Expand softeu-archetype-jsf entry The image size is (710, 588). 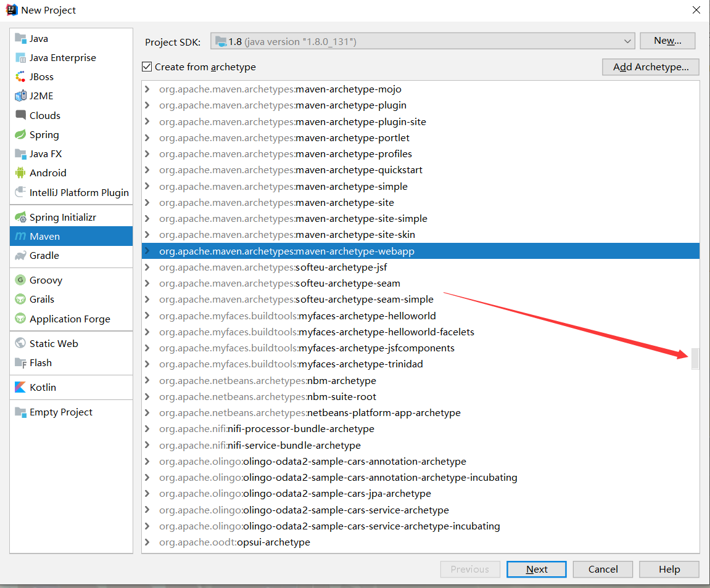(x=147, y=267)
